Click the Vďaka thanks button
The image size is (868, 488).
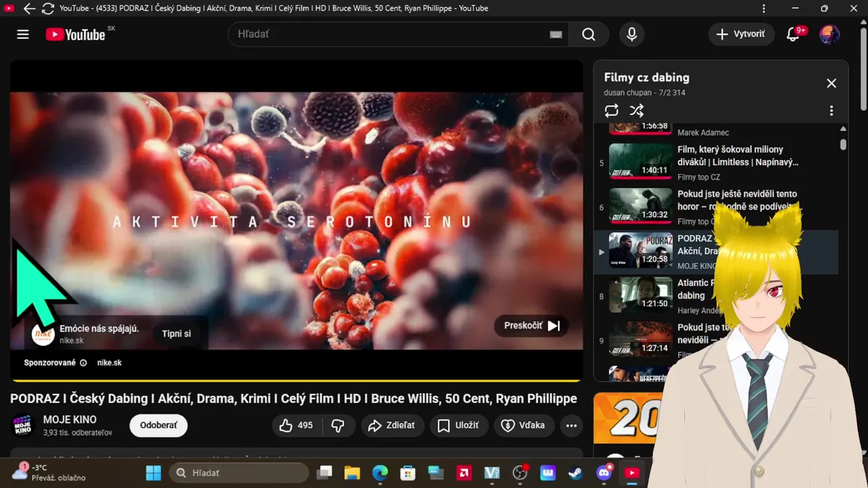point(524,426)
